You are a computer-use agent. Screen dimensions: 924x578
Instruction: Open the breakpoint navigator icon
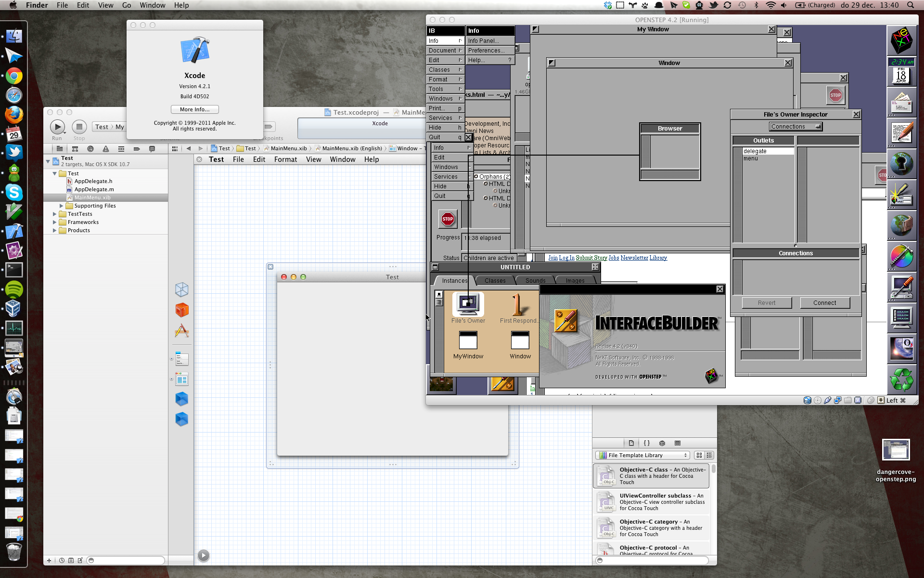pos(137,149)
